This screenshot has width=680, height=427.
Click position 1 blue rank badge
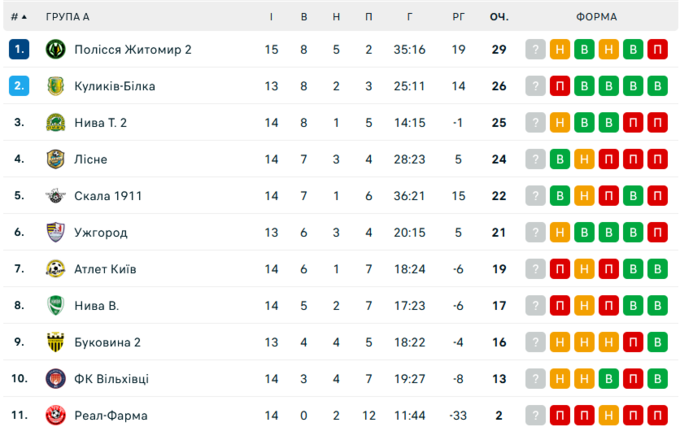(19, 49)
